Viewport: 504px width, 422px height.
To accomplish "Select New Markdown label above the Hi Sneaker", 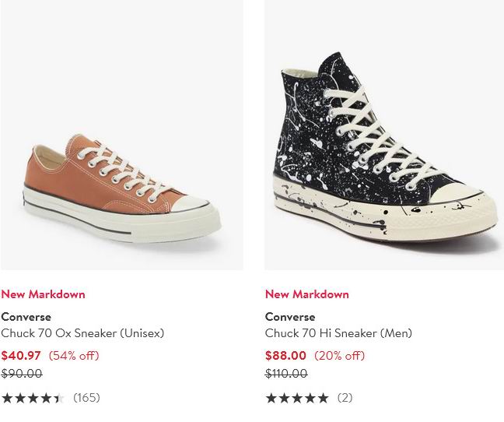I will (307, 294).
